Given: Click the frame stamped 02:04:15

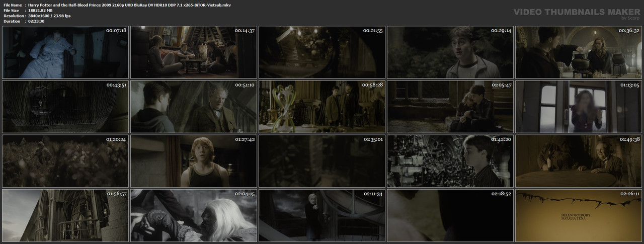Looking at the screenshot, I should pos(194,215).
